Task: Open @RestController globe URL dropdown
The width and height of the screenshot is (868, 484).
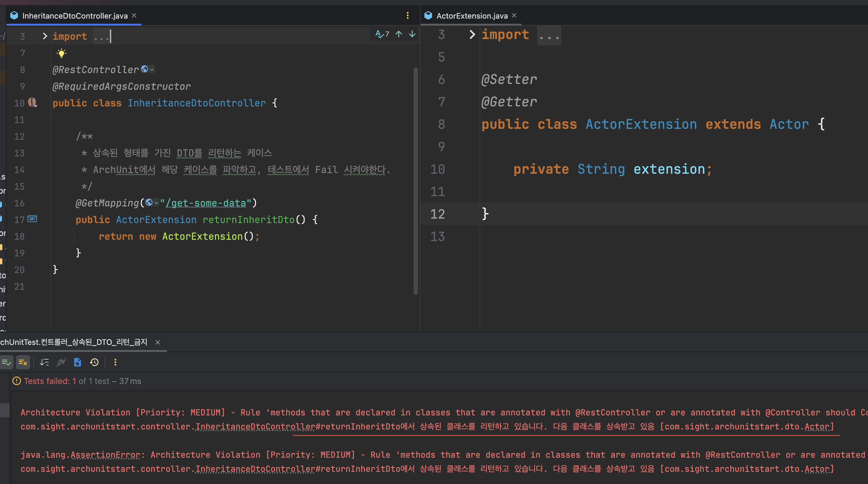Action: click(147, 69)
